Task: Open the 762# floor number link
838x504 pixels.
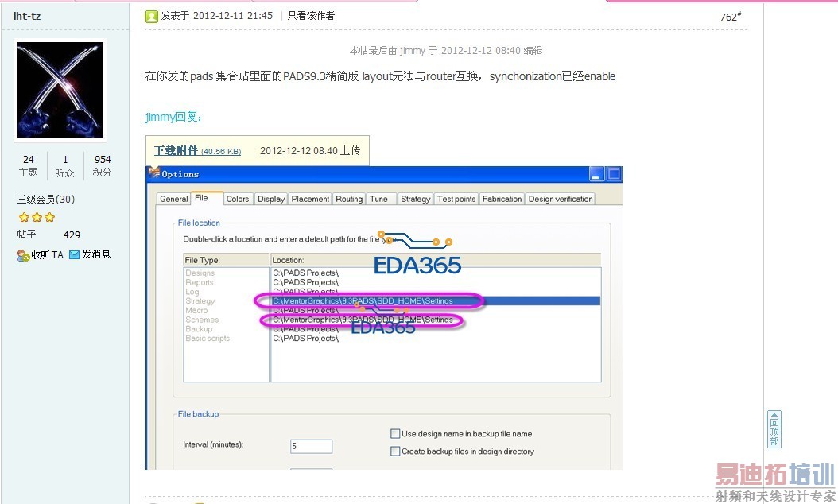Action: [x=730, y=17]
